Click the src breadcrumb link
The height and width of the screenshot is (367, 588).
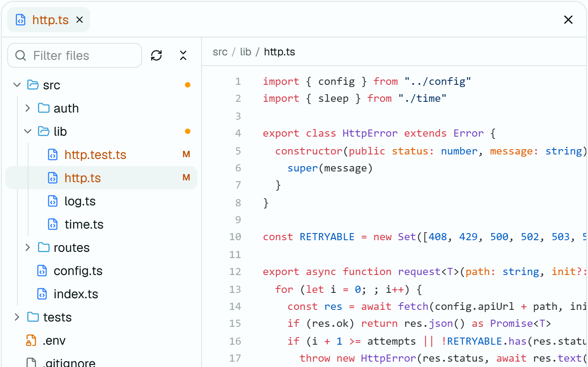pos(220,52)
